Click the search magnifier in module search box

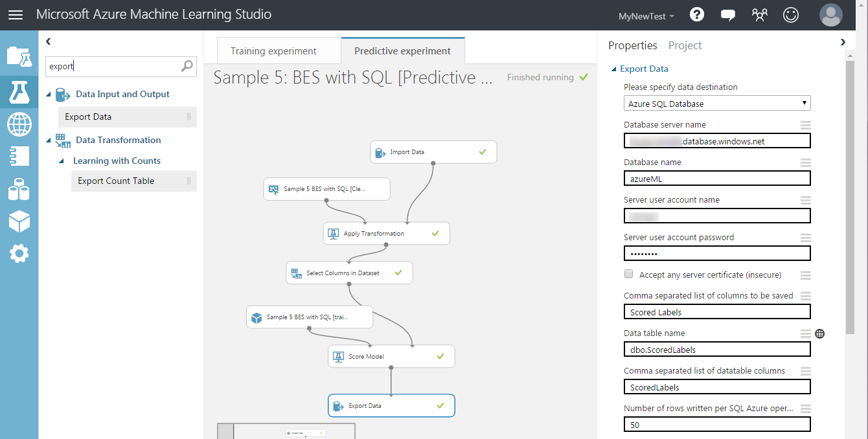click(187, 65)
